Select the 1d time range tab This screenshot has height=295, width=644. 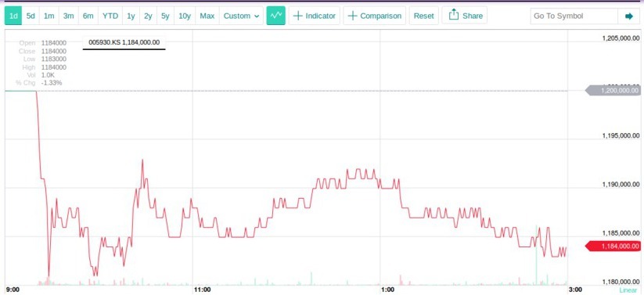(13, 16)
